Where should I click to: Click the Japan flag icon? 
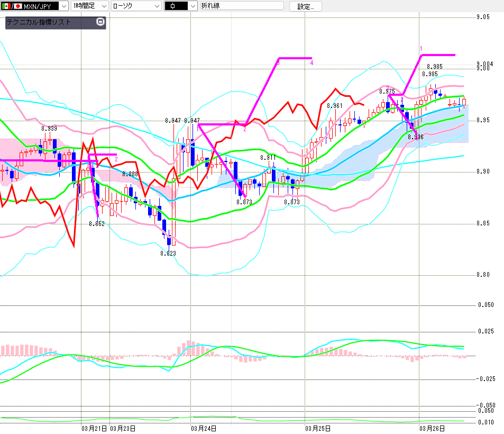pyautogui.click(x=17, y=6)
